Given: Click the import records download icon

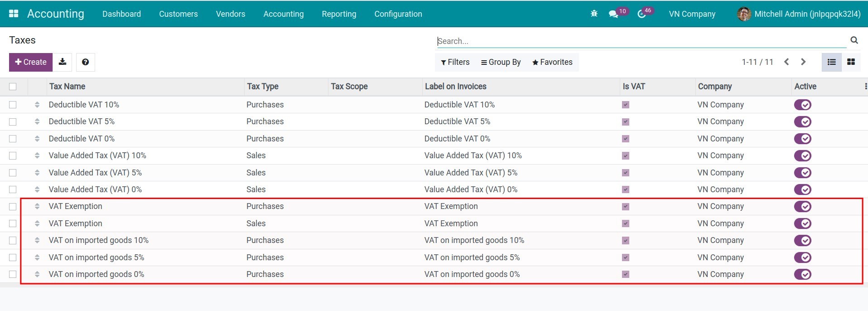Looking at the screenshot, I should tap(63, 62).
